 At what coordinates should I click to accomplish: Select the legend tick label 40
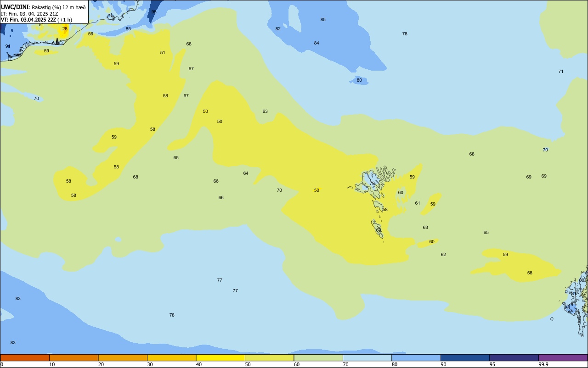coord(199,364)
